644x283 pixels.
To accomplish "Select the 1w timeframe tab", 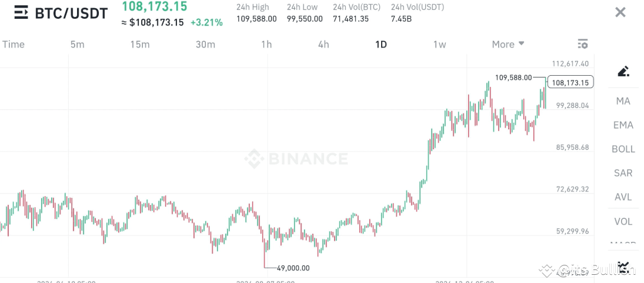I will (x=439, y=44).
